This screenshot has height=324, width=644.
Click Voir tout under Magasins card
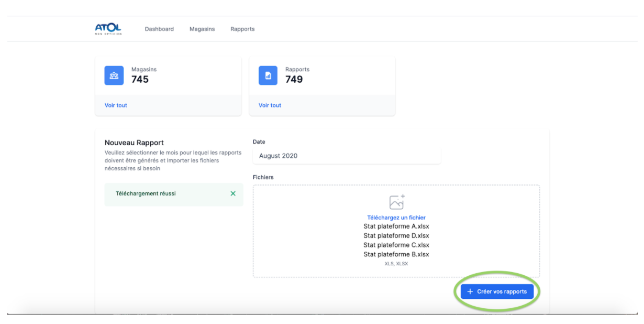pyautogui.click(x=116, y=105)
